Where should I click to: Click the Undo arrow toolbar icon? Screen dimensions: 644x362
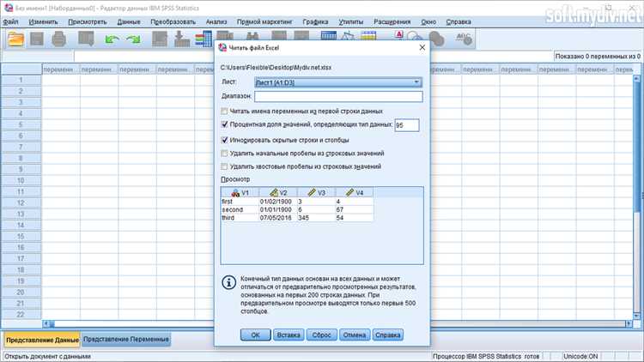112,39
